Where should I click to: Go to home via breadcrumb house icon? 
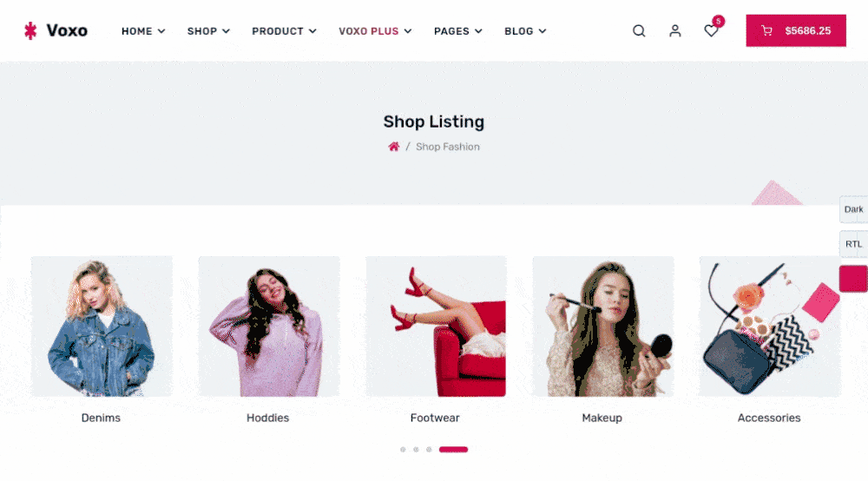393,147
